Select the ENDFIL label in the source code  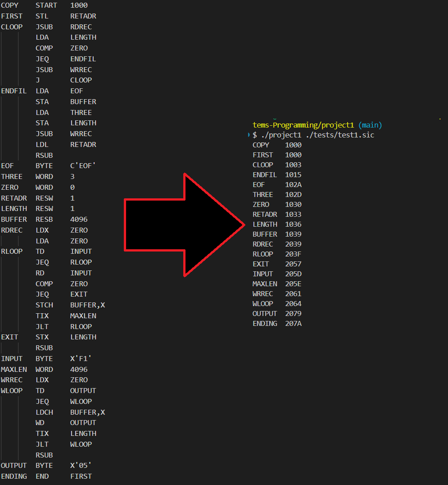click(14, 91)
